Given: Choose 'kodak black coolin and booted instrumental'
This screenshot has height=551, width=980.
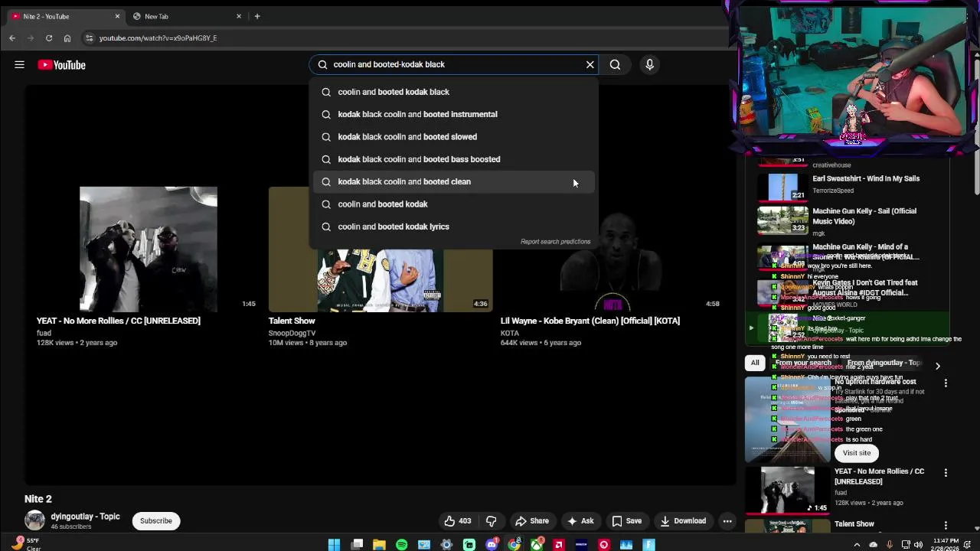Looking at the screenshot, I should (454, 114).
